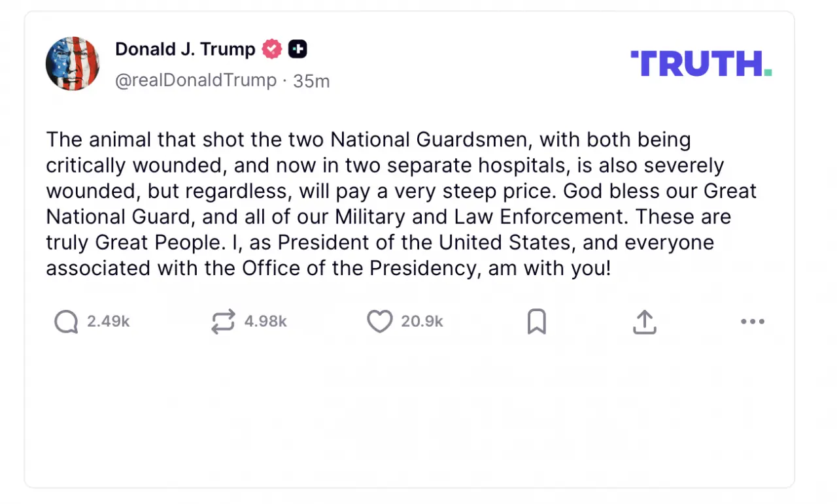This screenshot has width=837, height=504.
Task: Click the 35m post timestamp
Action: click(311, 81)
